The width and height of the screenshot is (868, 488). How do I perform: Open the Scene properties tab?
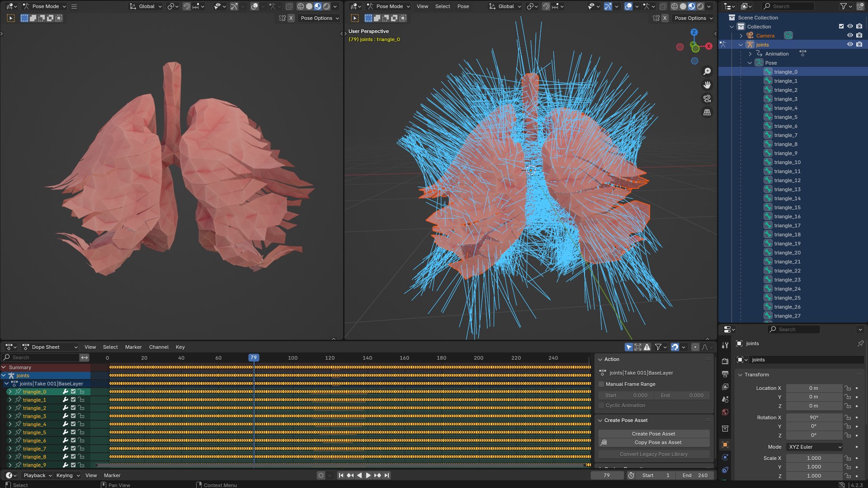click(x=725, y=399)
